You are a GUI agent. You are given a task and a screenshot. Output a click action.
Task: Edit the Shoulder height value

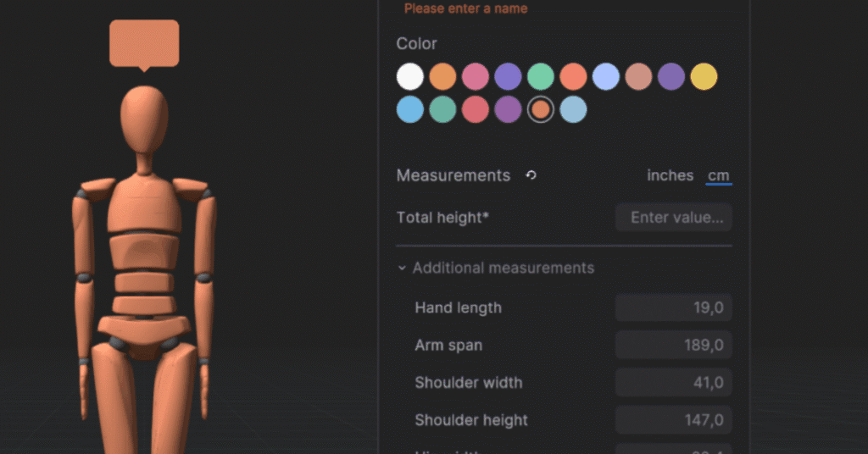coord(674,420)
